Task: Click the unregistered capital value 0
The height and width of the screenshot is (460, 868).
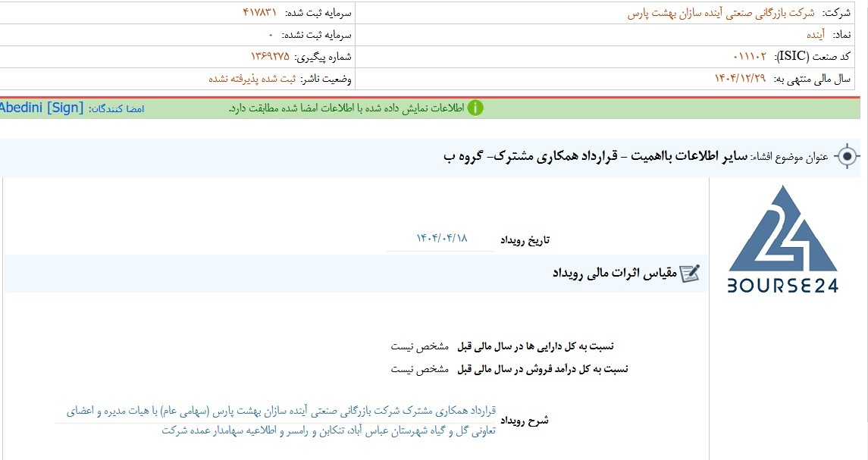Action: pyautogui.click(x=271, y=35)
